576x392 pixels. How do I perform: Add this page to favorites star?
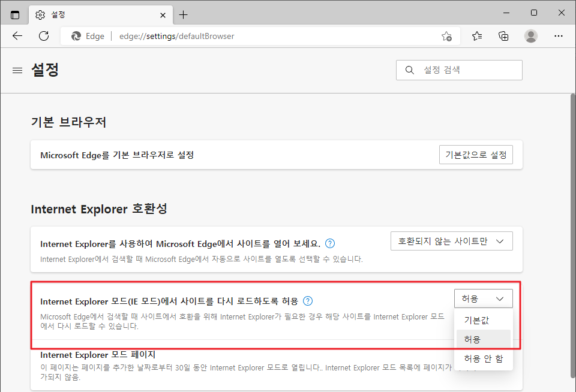pyautogui.click(x=446, y=36)
